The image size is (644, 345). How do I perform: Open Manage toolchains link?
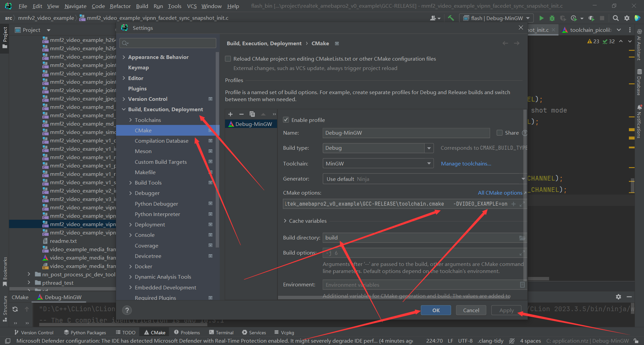466,164
